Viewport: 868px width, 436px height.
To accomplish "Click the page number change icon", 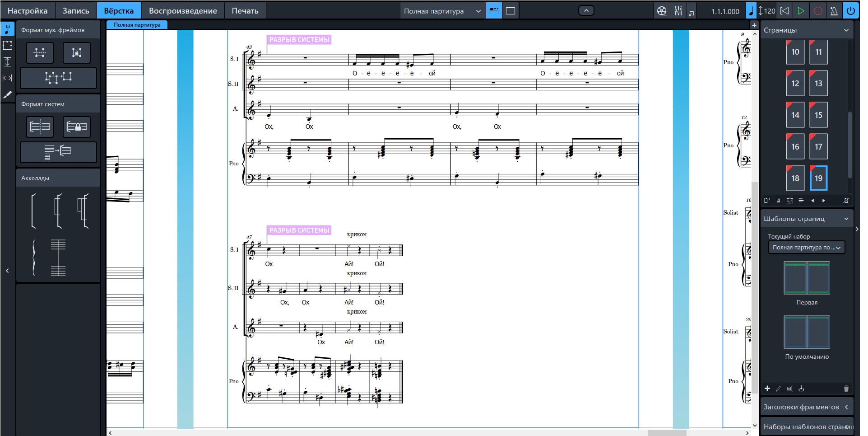I will 778,201.
